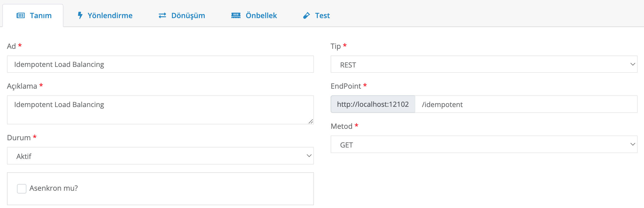The height and width of the screenshot is (208, 644).
Task: Click the Açıklama field label
Action: [x=22, y=86]
